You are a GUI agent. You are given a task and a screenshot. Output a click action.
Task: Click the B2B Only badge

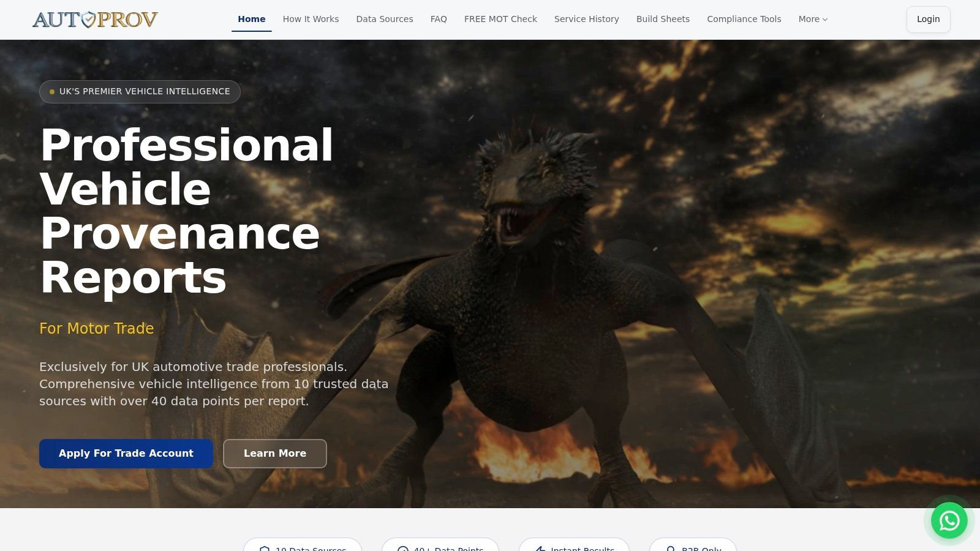[x=693, y=544]
